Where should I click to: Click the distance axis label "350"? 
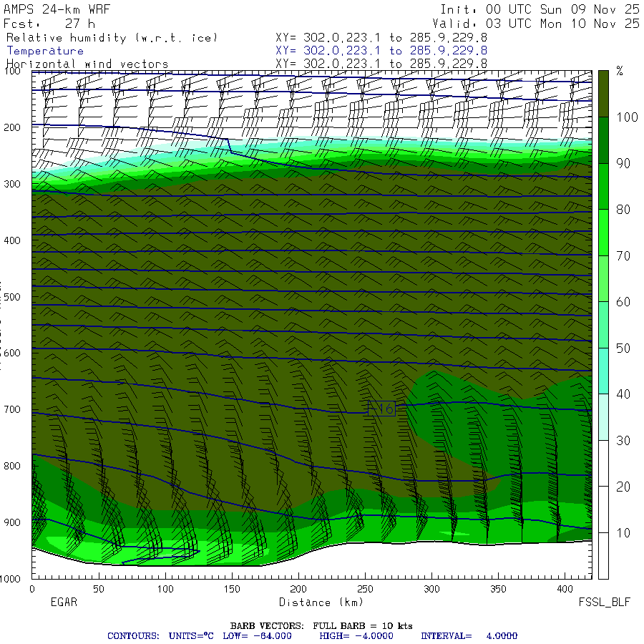(x=498, y=589)
